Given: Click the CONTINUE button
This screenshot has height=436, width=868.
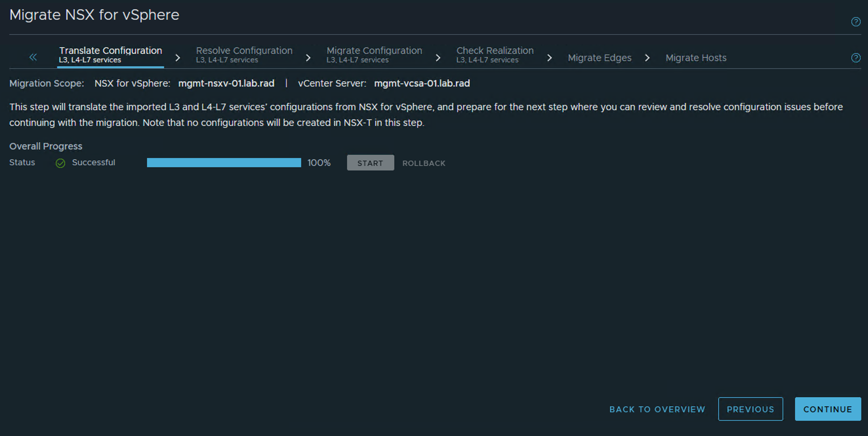Looking at the screenshot, I should click(x=828, y=409).
